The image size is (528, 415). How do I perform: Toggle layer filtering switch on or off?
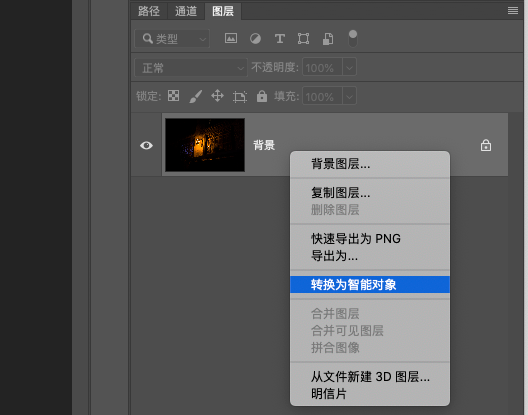pos(353,39)
